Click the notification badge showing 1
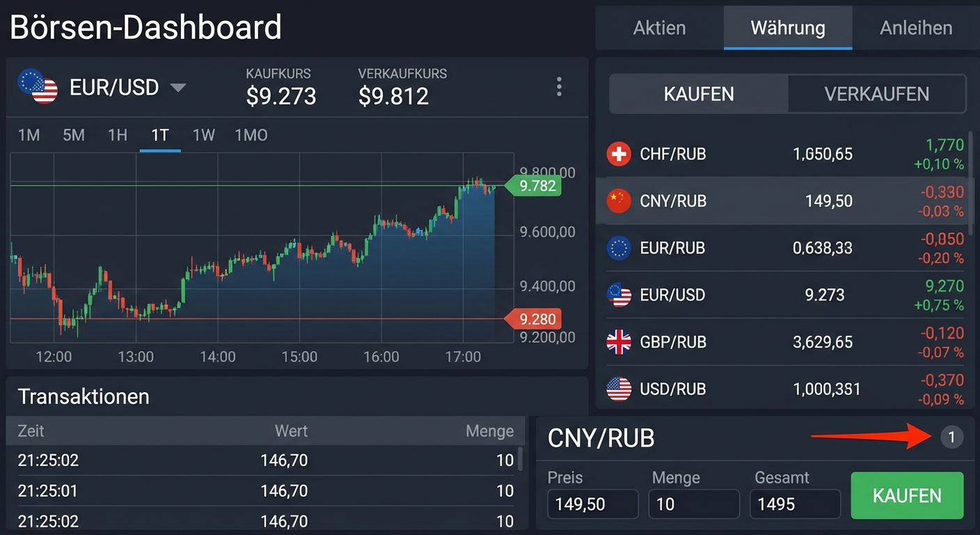The height and width of the screenshot is (535, 980). pyautogui.click(x=951, y=437)
